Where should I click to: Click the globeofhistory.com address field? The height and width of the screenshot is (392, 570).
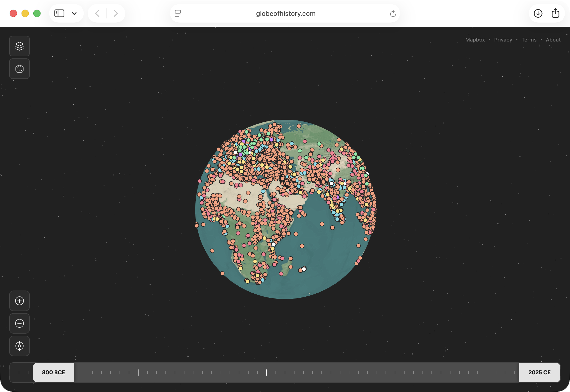[x=286, y=14]
